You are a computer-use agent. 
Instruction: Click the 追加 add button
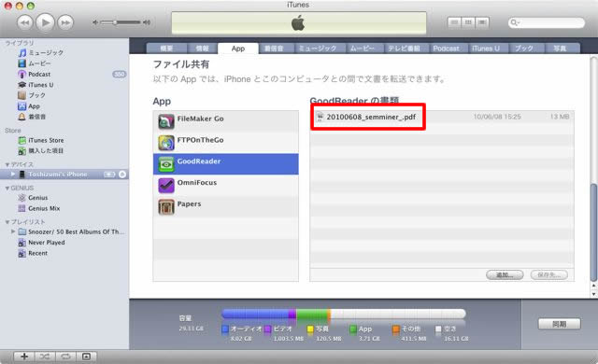505,274
